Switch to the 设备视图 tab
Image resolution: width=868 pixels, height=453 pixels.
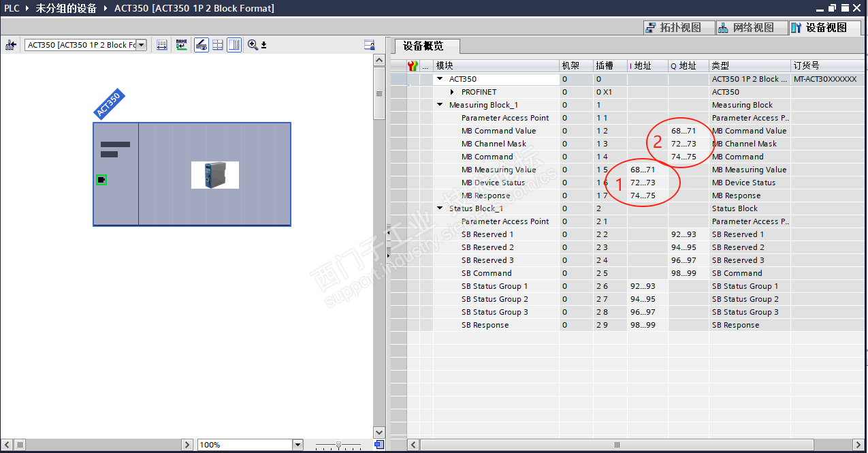[x=826, y=28]
